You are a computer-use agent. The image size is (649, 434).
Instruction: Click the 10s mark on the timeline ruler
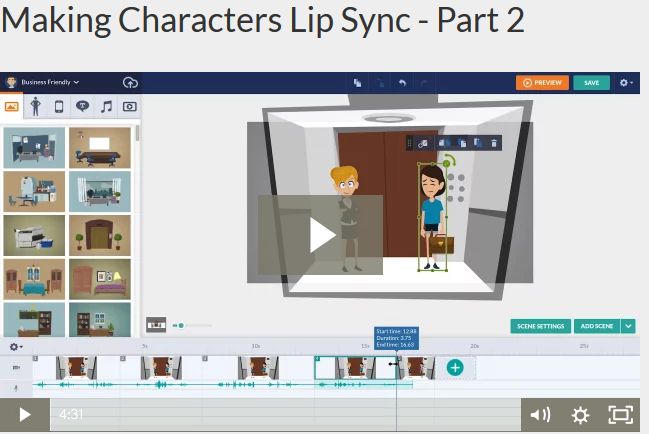pos(255,346)
